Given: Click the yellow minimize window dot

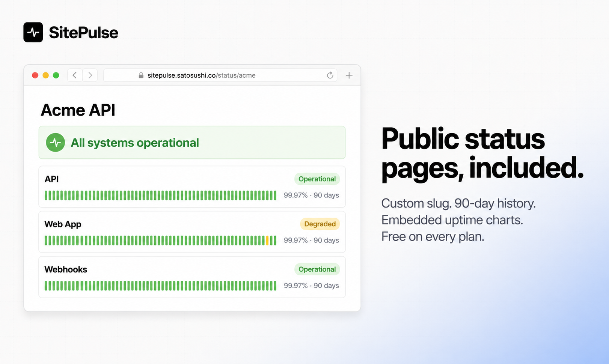Looking at the screenshot, I should click(x=46, y=75).
